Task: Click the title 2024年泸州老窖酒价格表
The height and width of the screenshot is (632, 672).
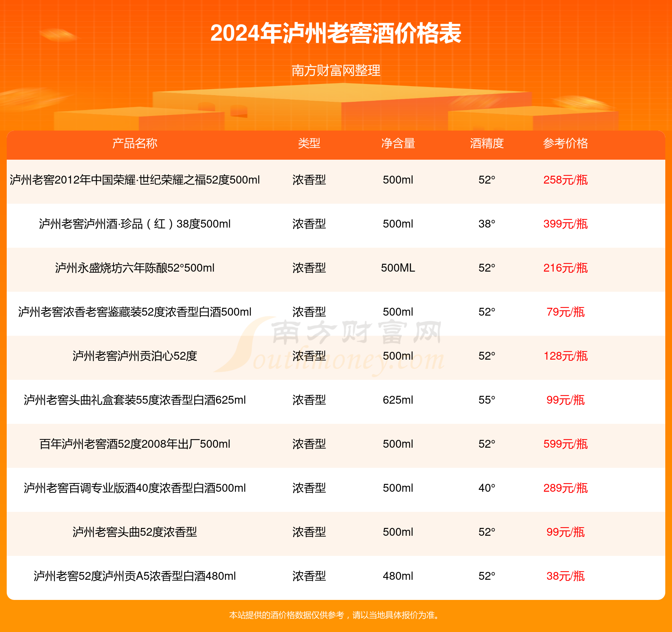Action: [x=336, y=33]
